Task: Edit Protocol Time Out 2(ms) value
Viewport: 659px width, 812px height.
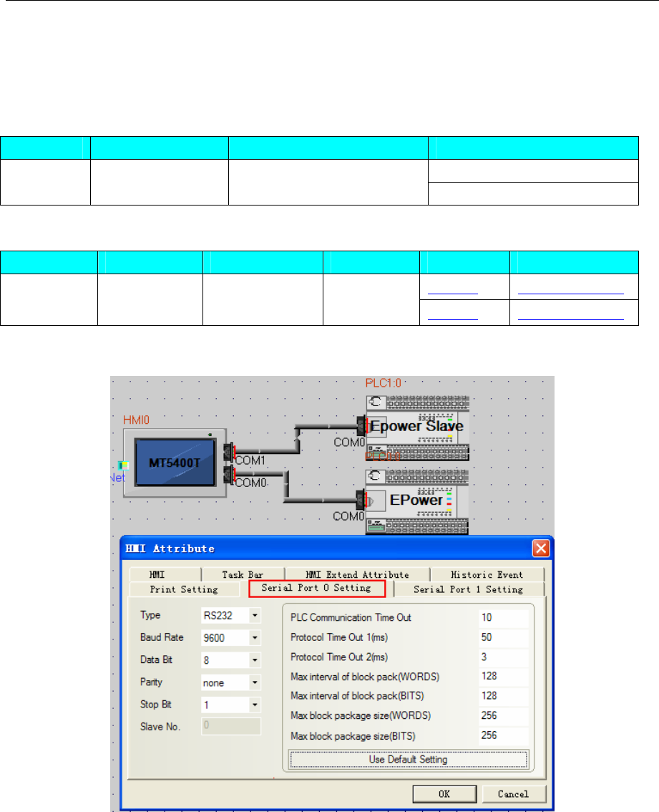Action: coord(503,657)
